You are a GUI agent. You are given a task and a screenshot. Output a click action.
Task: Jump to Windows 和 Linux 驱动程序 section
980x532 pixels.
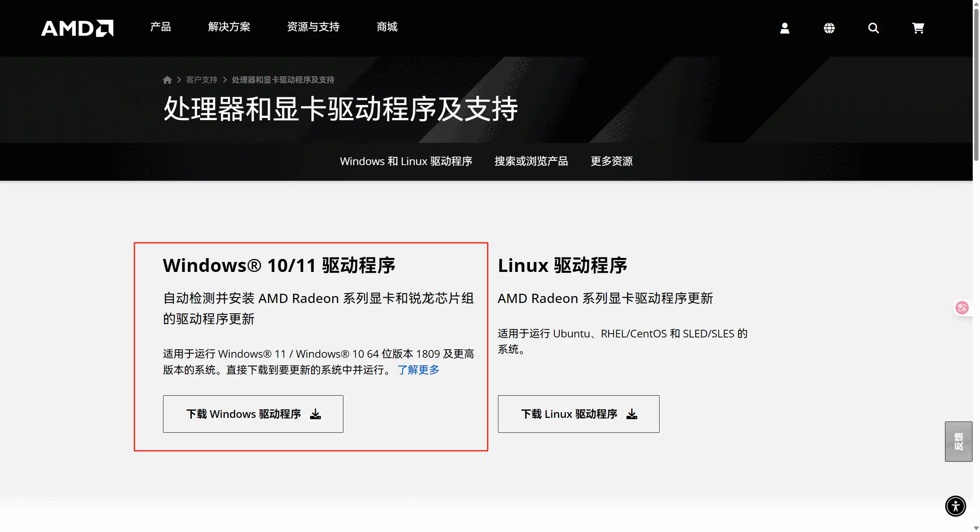406,161
